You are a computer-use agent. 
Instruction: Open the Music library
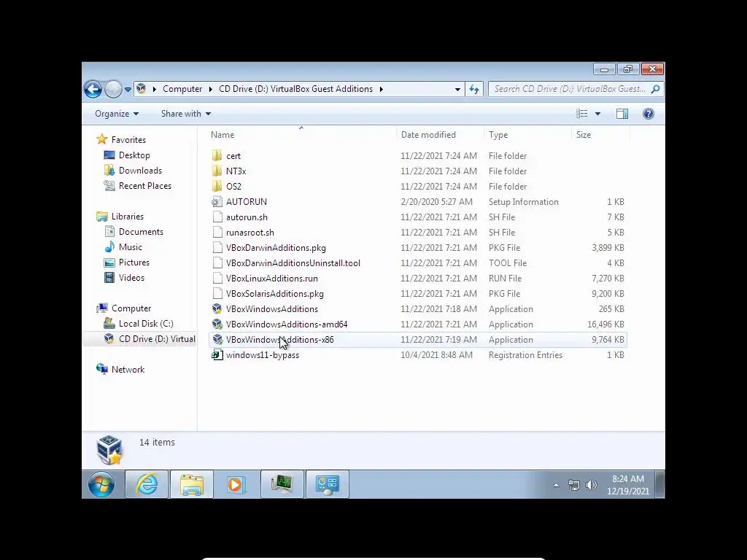130,247
